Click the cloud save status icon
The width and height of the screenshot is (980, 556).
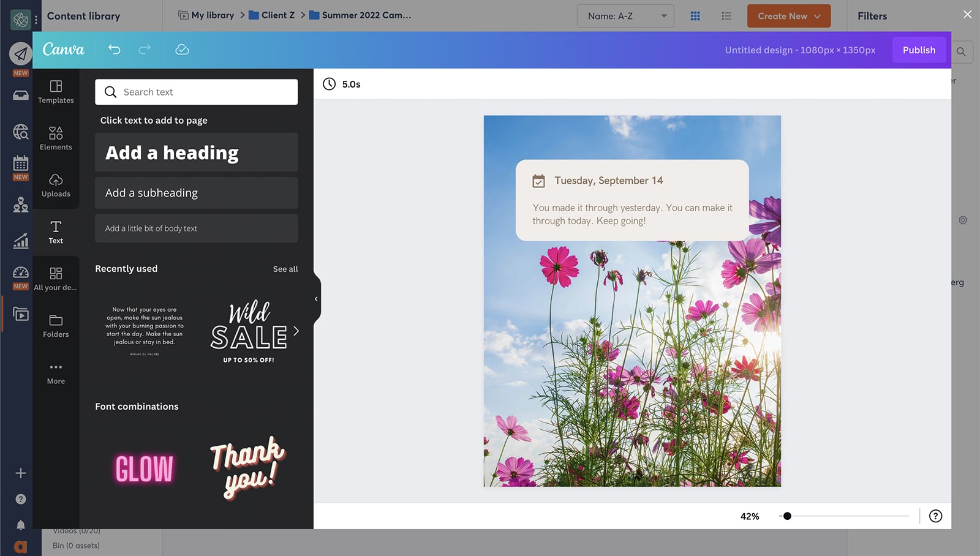(x=182, y=50)
